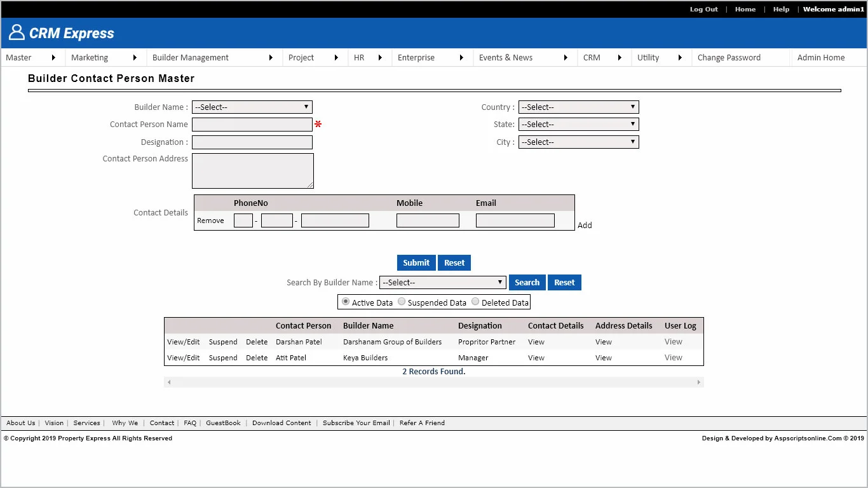The width and height of the screenshot is (868, 488).
Task: Click the Log Out link
Action: [704, 9]
